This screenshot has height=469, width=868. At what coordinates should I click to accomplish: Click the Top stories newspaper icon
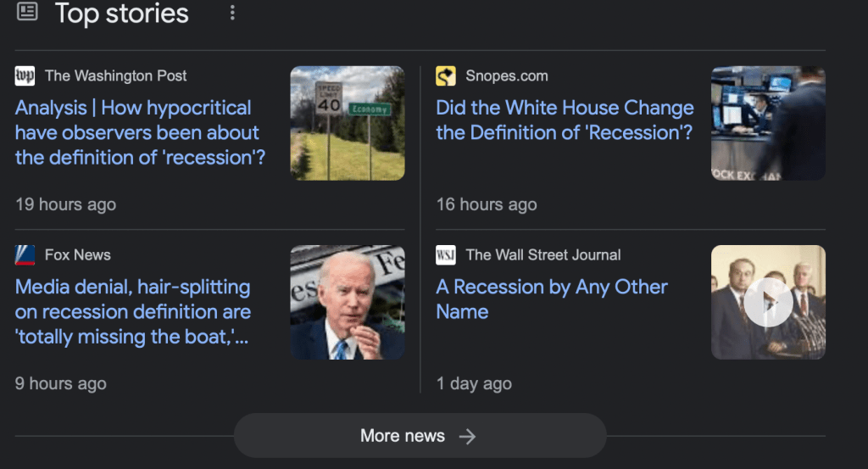click(x=27, y=12)
